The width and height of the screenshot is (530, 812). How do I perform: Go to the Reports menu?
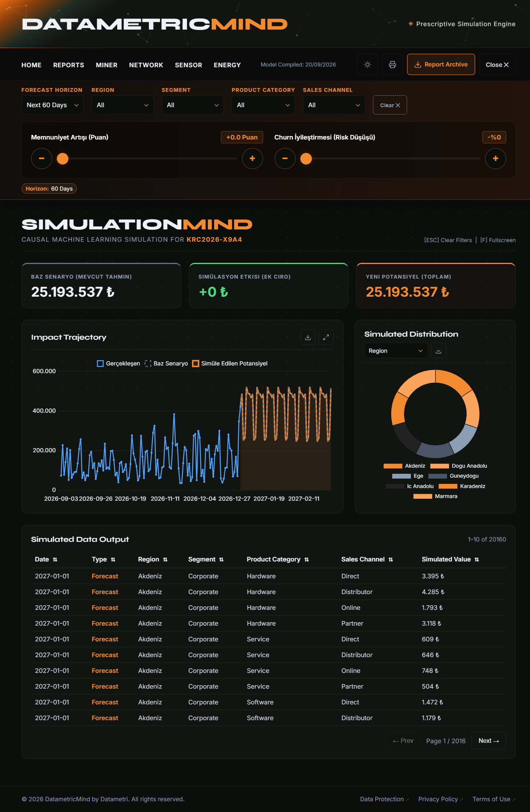tap(69, 65)
